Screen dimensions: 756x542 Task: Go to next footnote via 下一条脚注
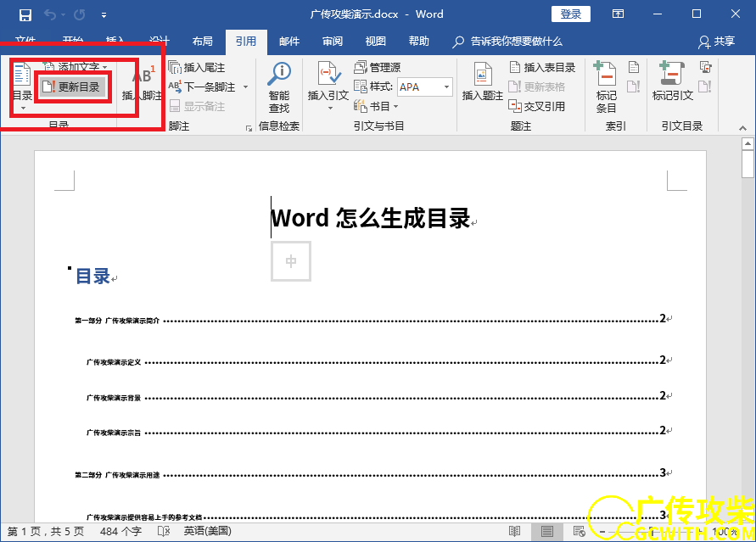[203, 87]
